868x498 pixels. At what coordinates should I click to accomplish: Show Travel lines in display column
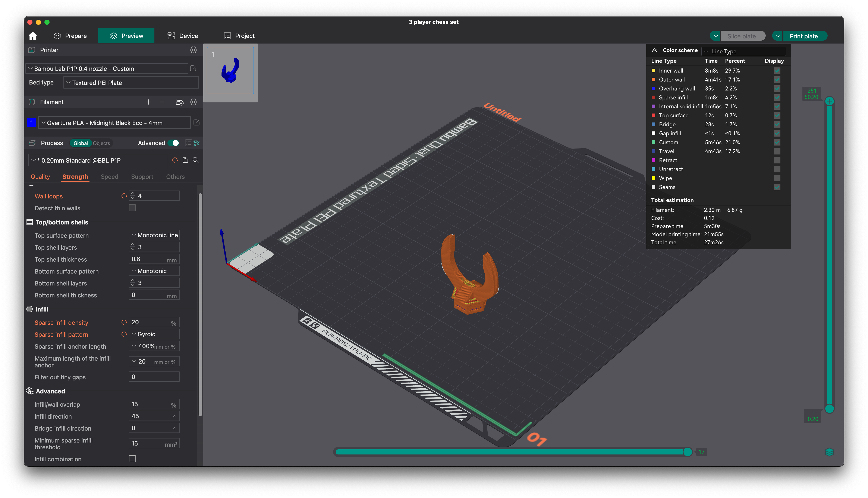tap(777, 151)
